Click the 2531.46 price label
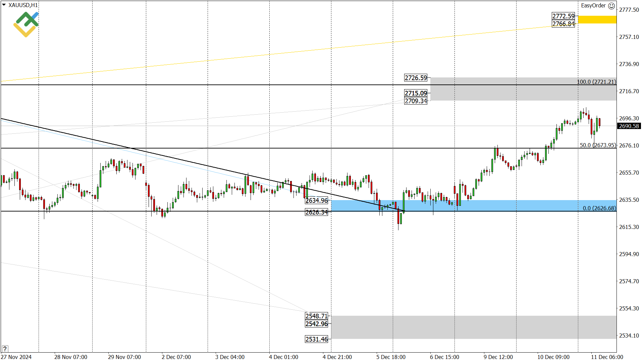 (316, 339)
